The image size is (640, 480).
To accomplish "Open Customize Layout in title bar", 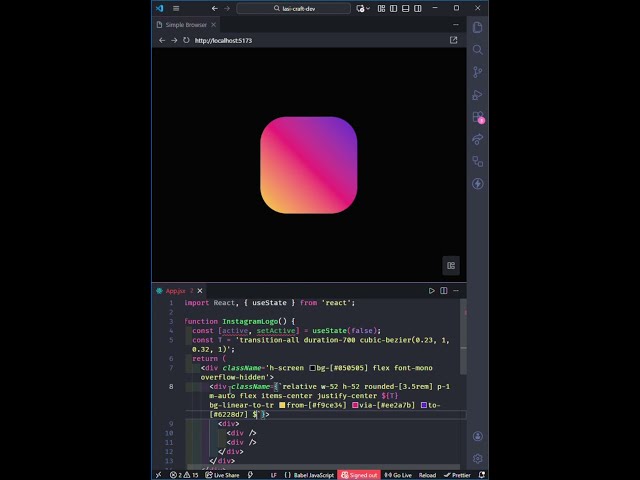I will pos(381,8).
